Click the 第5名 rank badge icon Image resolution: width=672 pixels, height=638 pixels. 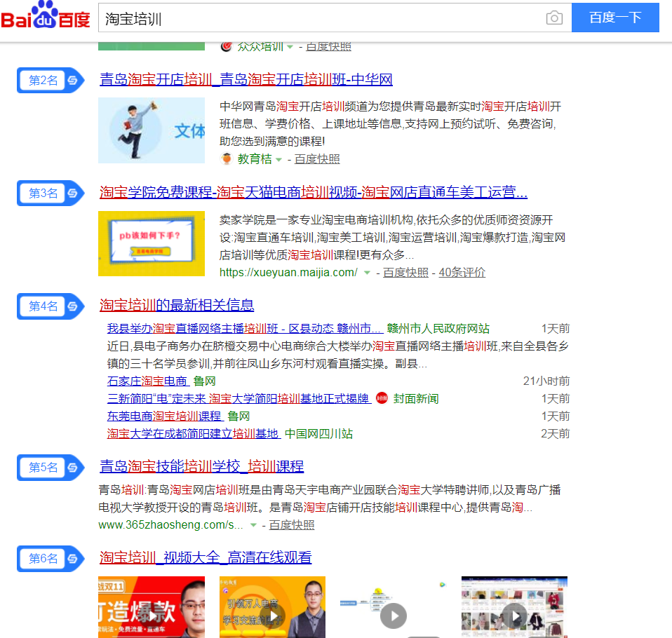(50, 468)
